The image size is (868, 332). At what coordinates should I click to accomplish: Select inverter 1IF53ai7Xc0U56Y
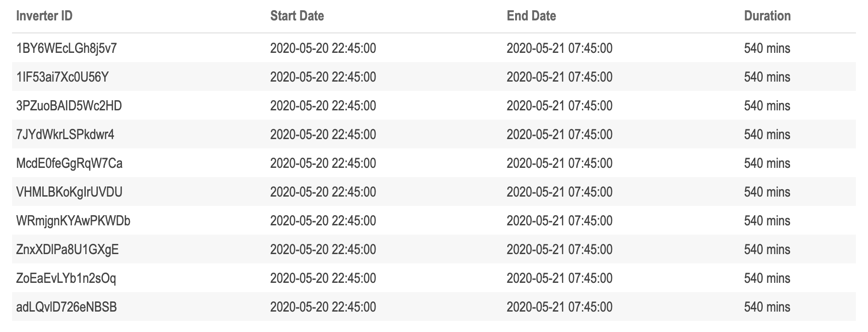(63, 77)
